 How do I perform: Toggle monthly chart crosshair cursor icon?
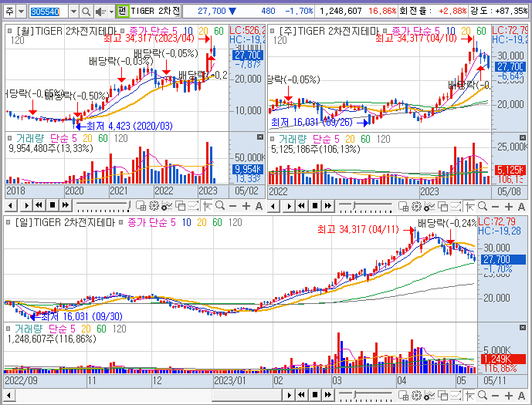pos(208,206)
